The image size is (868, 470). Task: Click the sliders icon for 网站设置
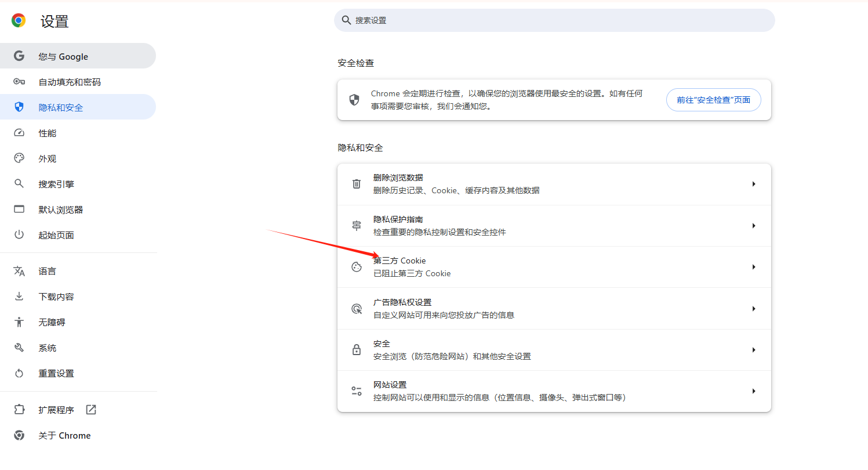click(x=357, y=391)
